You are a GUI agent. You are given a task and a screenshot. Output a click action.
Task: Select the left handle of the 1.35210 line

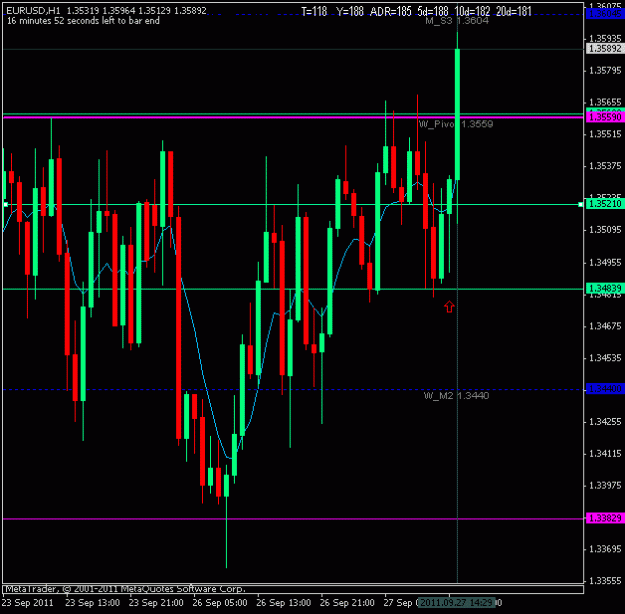tap(6, 205)
